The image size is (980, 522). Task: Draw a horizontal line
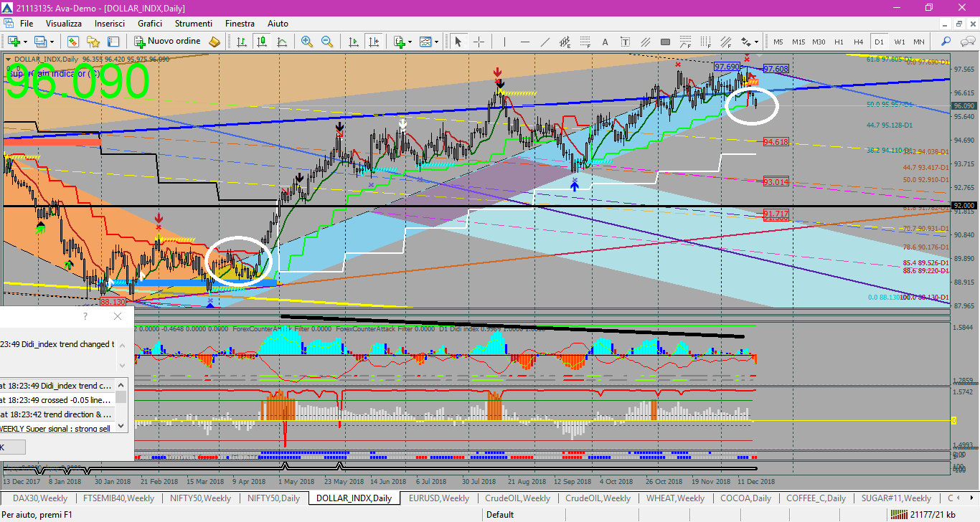pyautogui.click(x=524, y=42)
